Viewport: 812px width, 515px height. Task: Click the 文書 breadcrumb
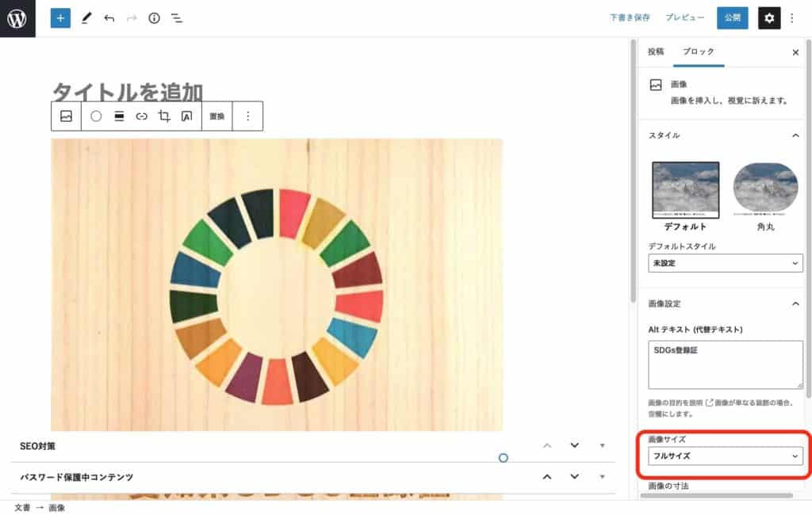22,508
